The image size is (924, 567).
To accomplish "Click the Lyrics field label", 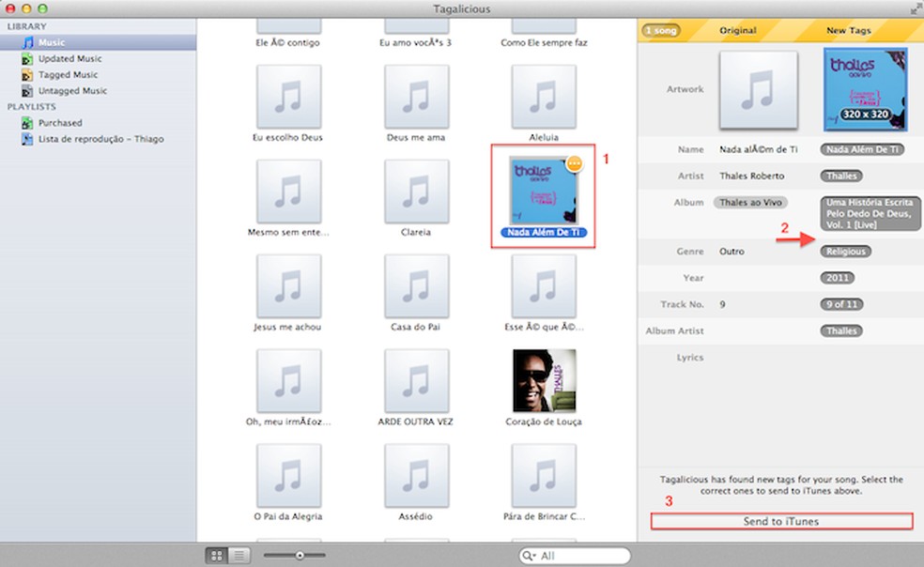I will click(689, 357).
